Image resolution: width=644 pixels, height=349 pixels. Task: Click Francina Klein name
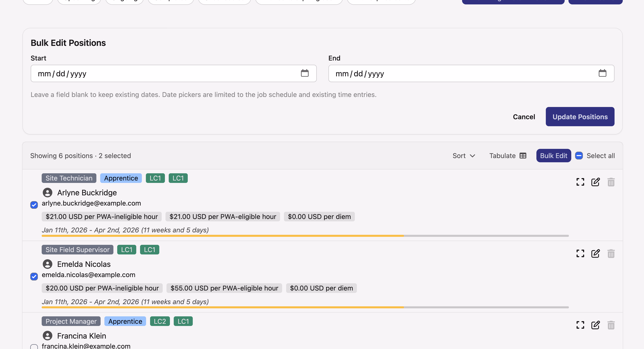pos(82,336)
